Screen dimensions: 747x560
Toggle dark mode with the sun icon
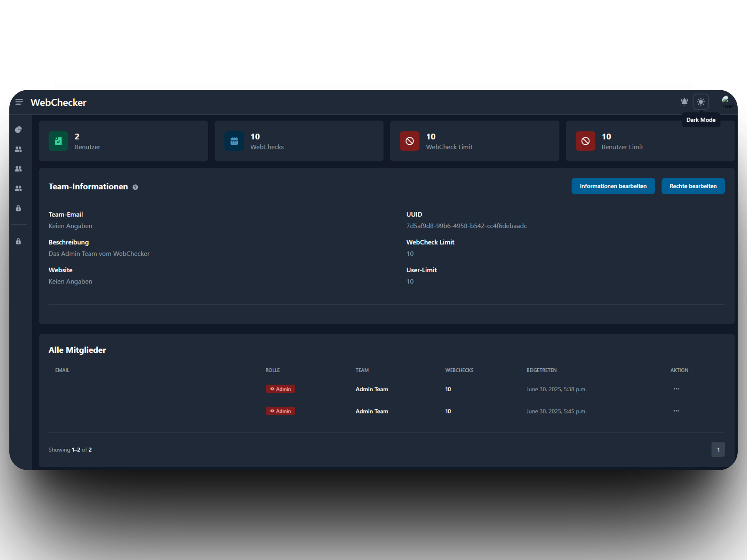[701, 102]
